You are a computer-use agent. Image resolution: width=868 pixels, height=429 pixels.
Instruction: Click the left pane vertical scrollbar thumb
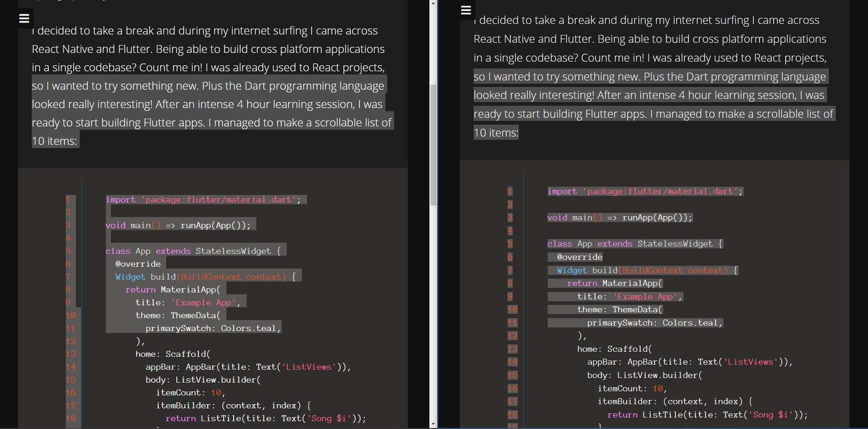[433, 145]
